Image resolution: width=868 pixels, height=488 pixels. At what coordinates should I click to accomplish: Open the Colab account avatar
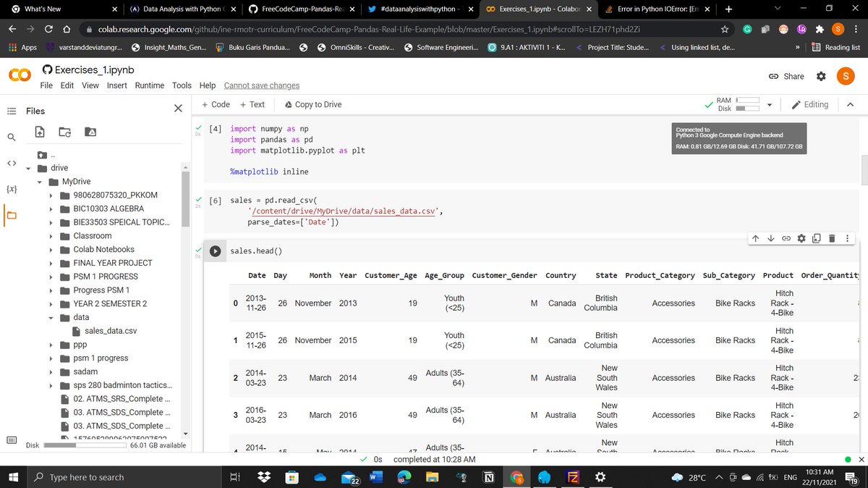point(846,76)
